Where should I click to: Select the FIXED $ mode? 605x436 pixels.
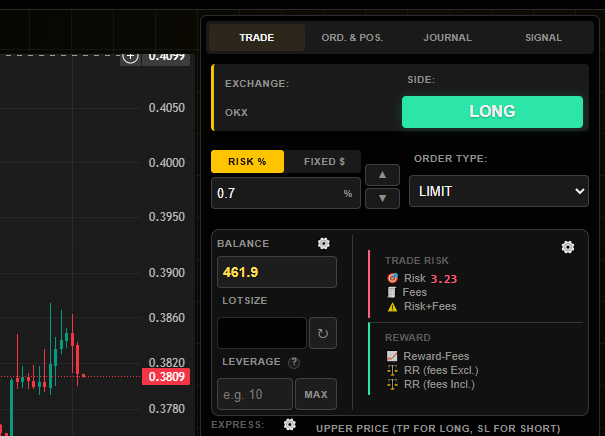[324, 161]
